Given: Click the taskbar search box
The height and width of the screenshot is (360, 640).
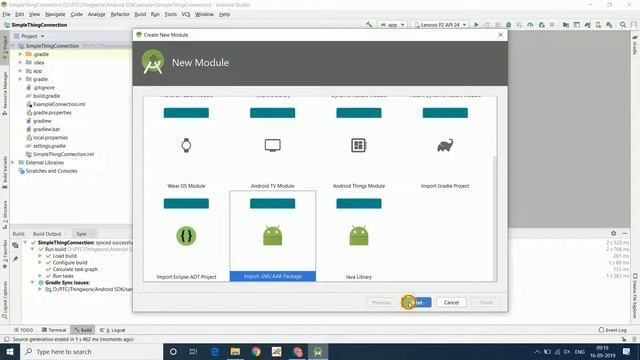Looking at the screenshot, I should click(91, 351).
